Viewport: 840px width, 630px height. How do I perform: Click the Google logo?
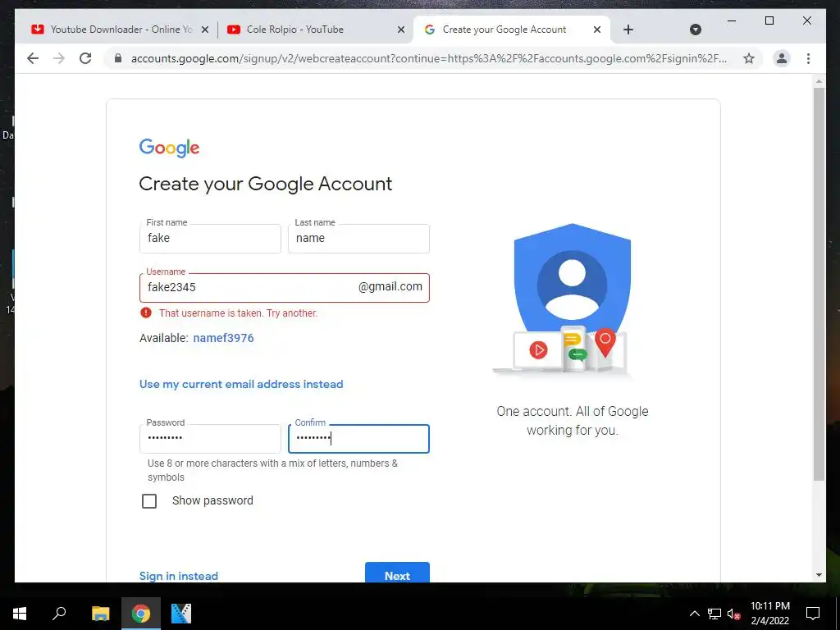[169, 148]
